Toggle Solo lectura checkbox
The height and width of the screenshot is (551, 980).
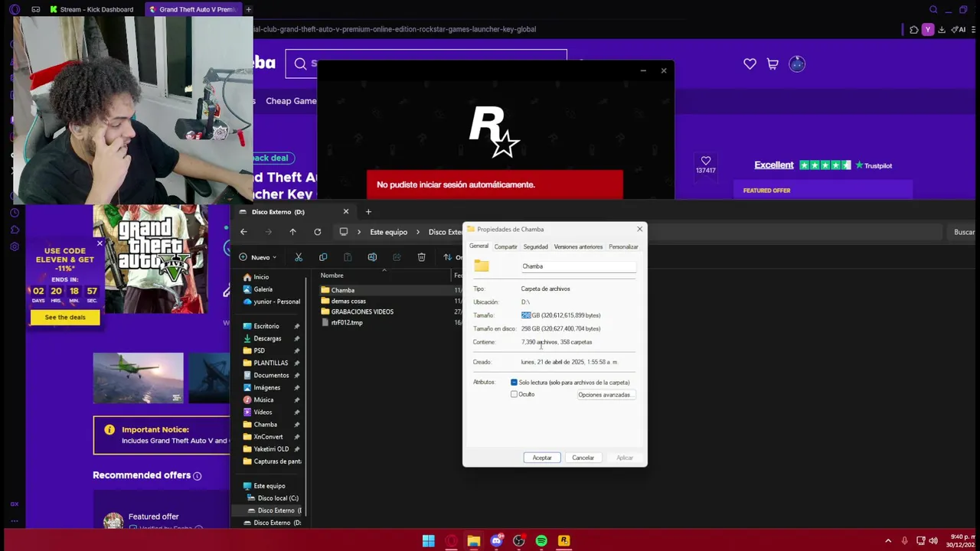pos(514,382)
